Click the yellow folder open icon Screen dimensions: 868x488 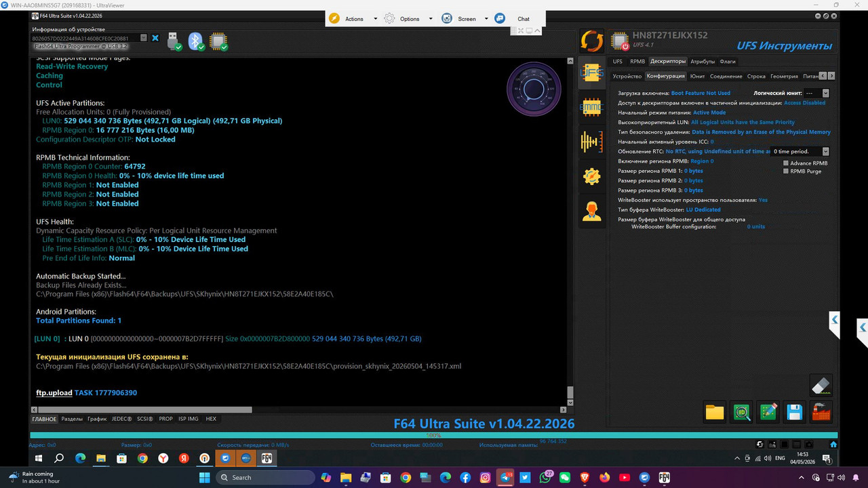pyautogui.click(x=715, y=411)
